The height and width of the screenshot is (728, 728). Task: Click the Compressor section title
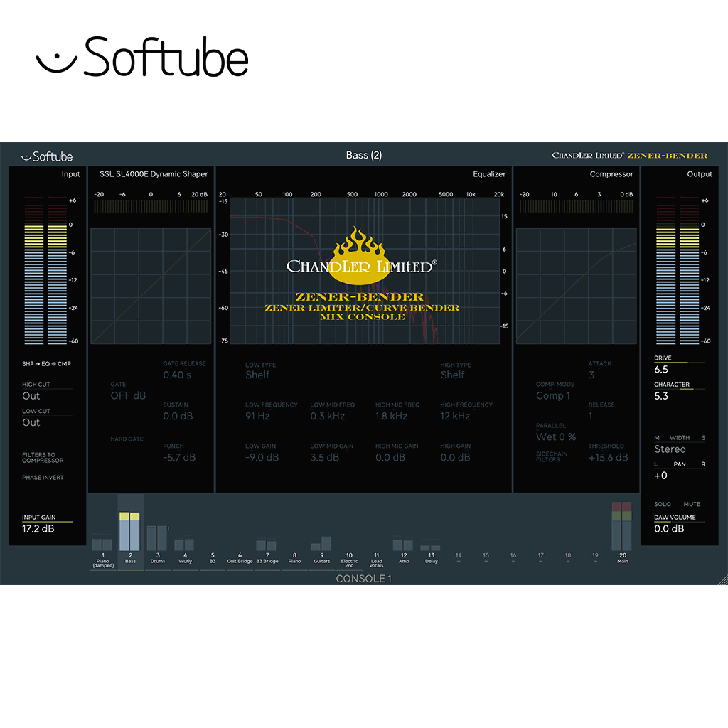[611, 174]
